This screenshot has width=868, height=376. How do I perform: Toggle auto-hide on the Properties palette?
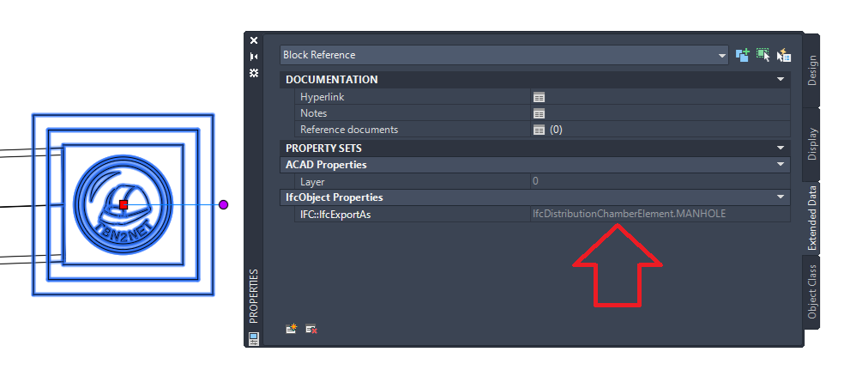254,57
